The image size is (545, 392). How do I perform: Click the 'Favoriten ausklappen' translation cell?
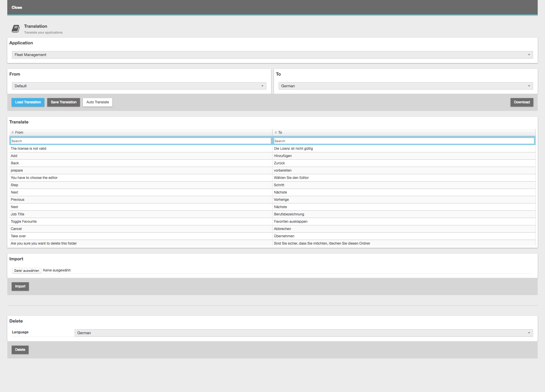(x=404, y=222)
